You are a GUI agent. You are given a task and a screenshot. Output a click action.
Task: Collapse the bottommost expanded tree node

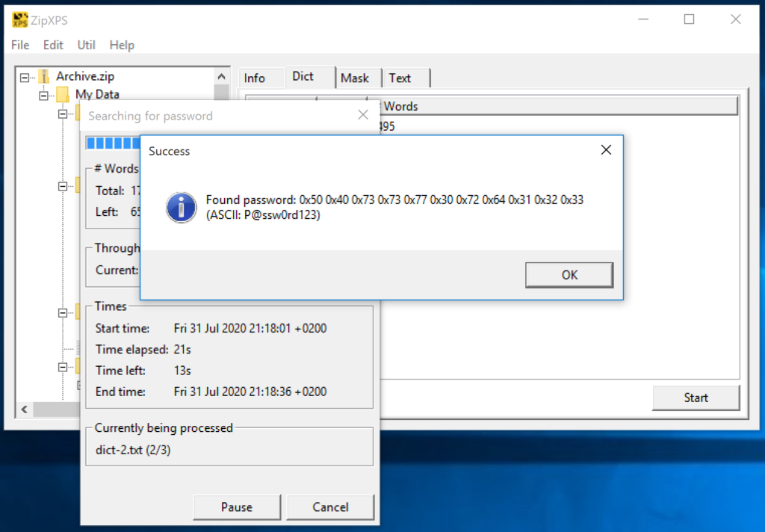tap(64, 367)
